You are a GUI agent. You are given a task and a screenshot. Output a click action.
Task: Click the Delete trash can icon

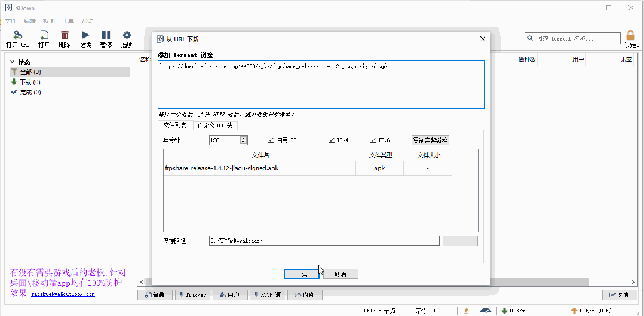click(x=65, y=36)
